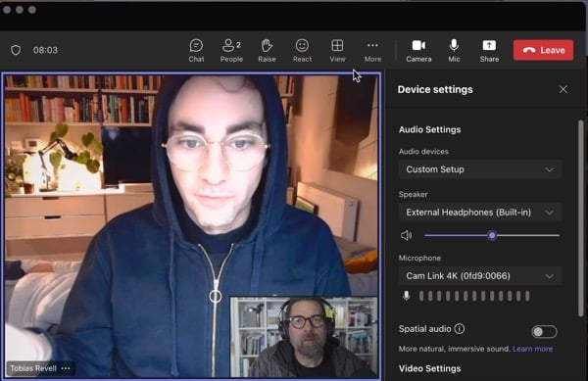Image resolution: width=588 pixels, height=381 pixels.
Task: Click the Video Settings heading
Action: pos(430,368)
